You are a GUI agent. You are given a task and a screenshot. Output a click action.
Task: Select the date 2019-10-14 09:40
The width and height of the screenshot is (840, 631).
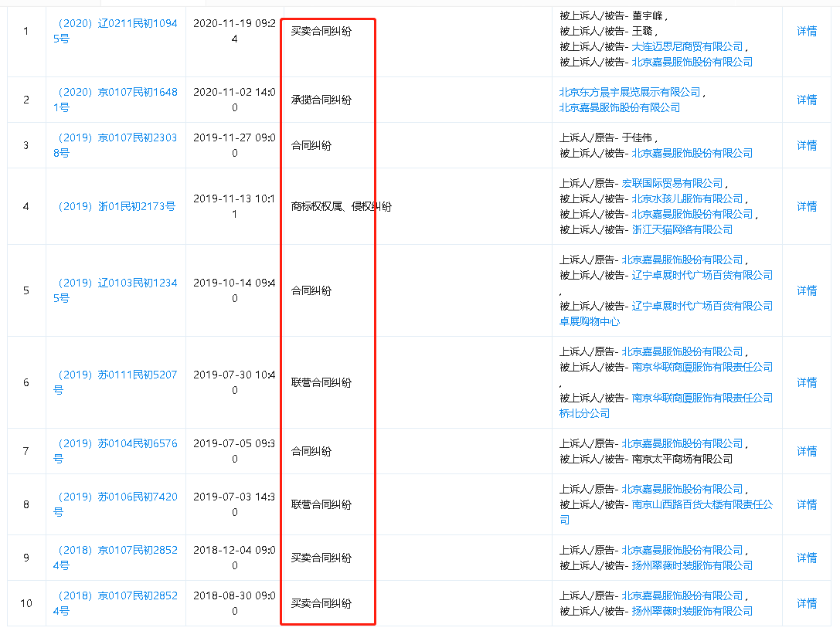[235, 290]
